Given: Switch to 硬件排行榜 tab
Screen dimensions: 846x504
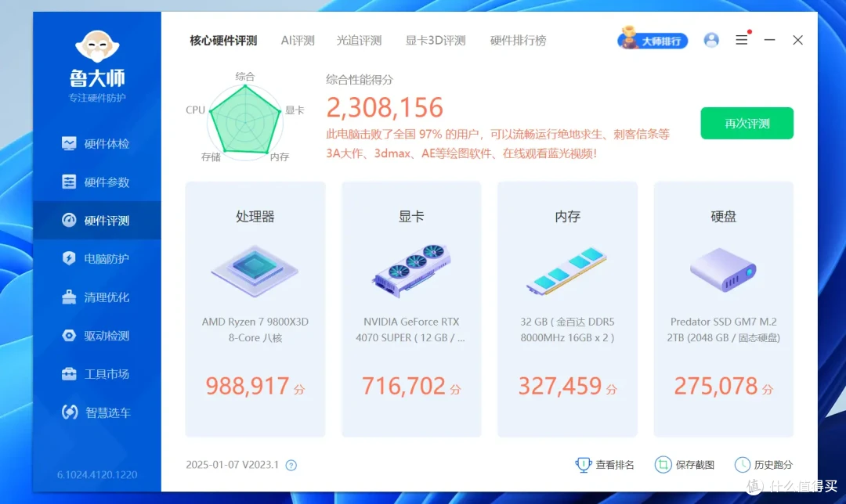Looking at the screenshot, I should click(519, 41).
